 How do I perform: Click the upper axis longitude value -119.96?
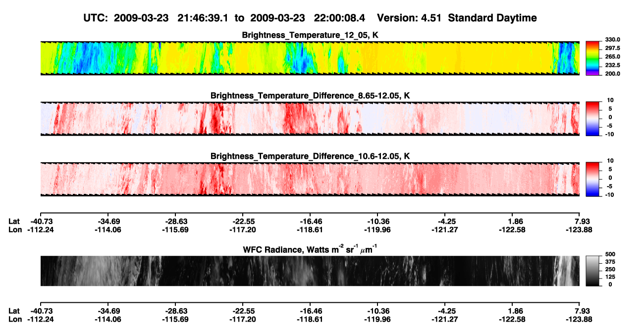pos(377,230)
